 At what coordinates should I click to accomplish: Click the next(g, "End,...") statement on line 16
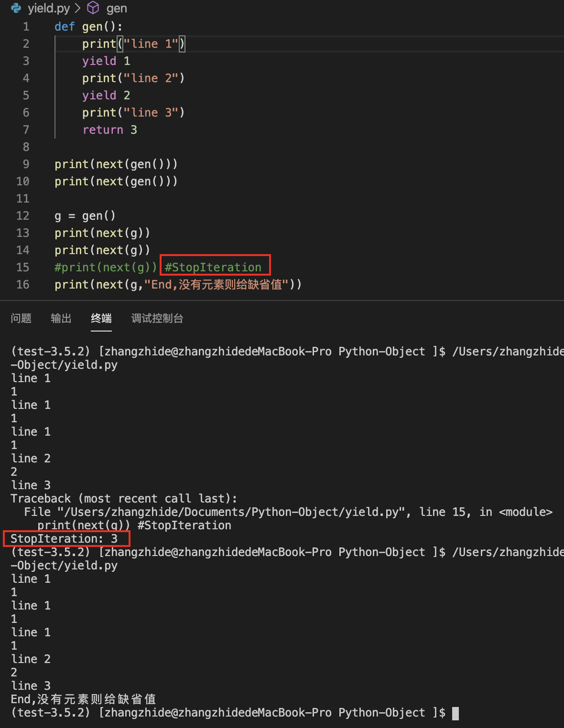tap(178, 285)
